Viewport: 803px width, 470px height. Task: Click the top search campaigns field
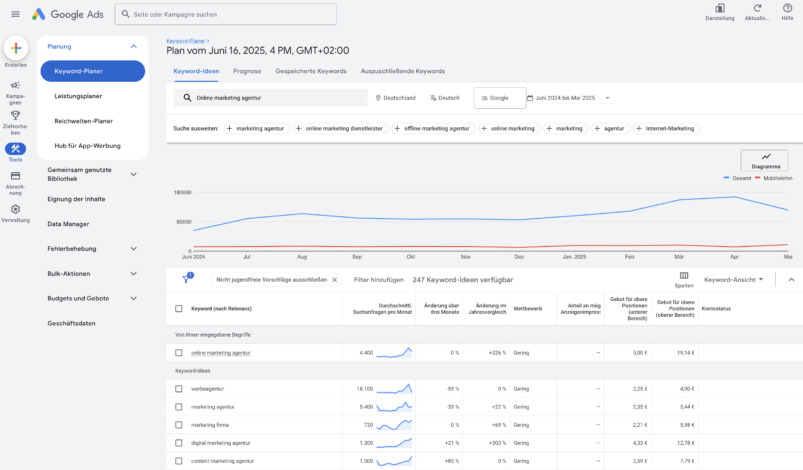(x=226, y=14)
